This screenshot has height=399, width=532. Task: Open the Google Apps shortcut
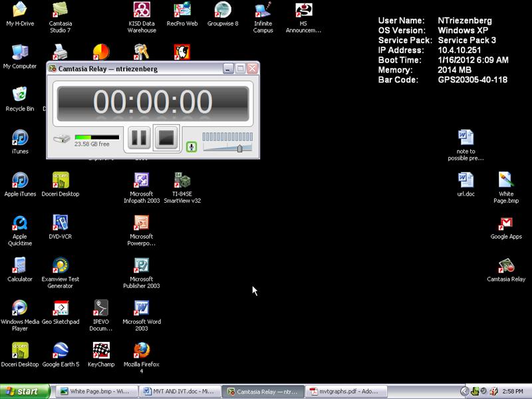click(x=506, y=227)
